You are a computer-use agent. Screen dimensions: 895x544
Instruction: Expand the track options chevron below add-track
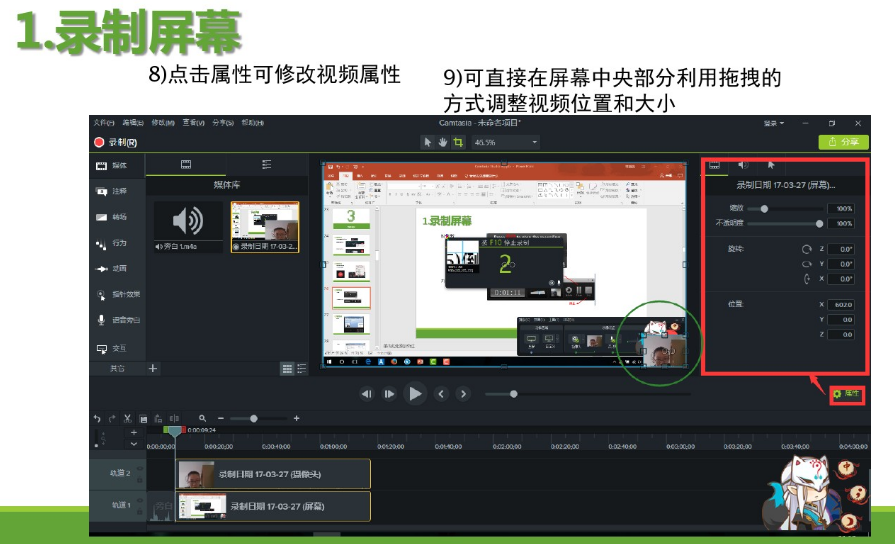tap(134, 444)
